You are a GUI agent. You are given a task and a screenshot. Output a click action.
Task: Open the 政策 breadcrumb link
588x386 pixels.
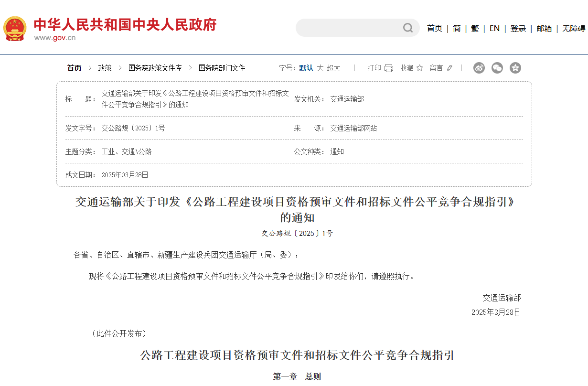104,68
